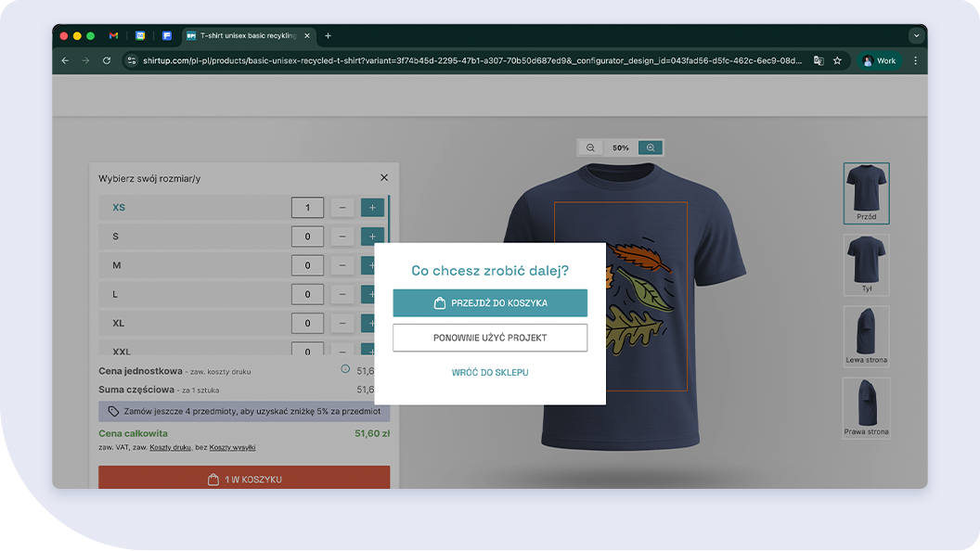The height and width of the screenshot is (551, 980).
Task: Zoom in the shirt preview
Action: pyautogui.click(x=651, y=148)
